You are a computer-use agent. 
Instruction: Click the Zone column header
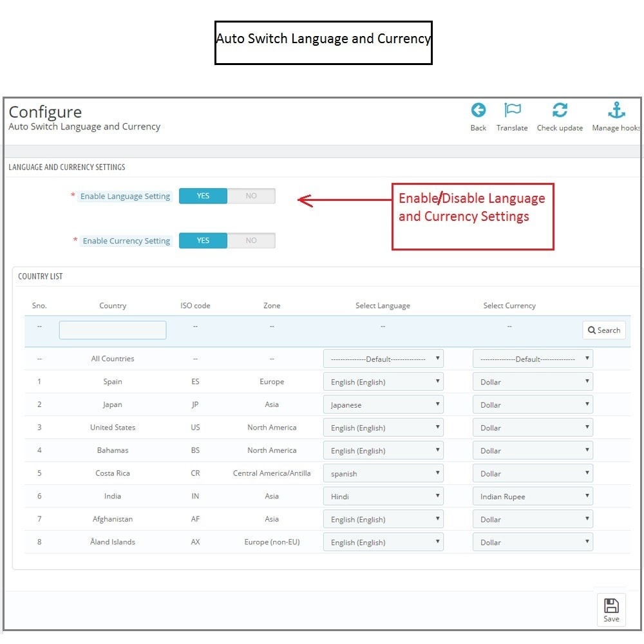click(272, 305)
